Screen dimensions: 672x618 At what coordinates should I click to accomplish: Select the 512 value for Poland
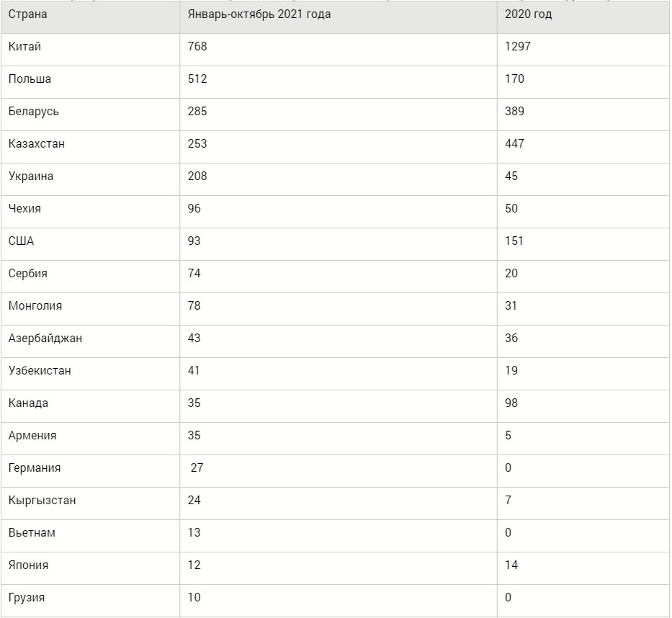point(197,79)
